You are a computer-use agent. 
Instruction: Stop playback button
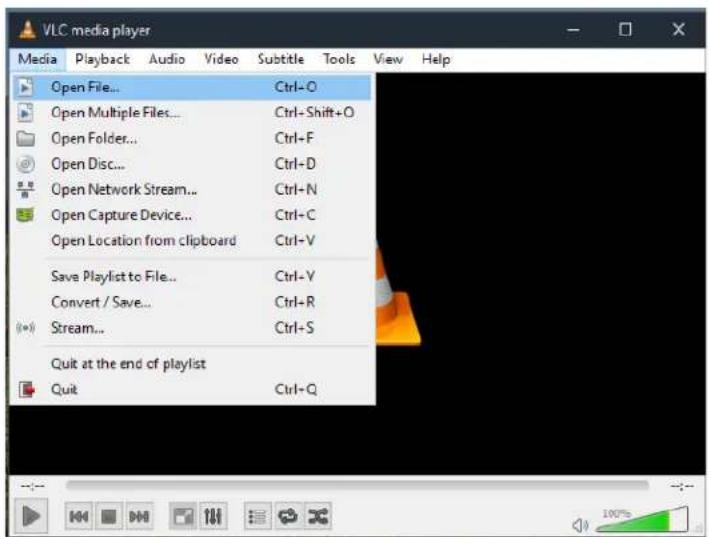tap(109, 516)
